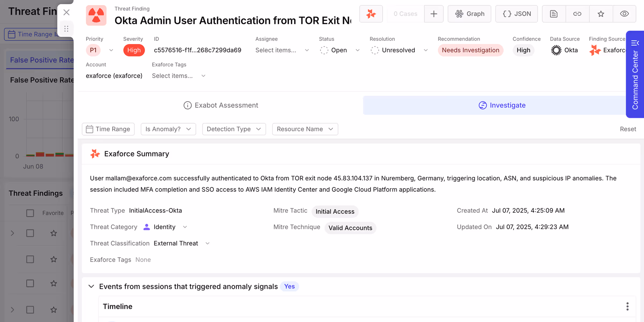Screen dimensions: 644x322
Task: Favorite the second Threat Findings row star
Action: click(x=54, y=259)
